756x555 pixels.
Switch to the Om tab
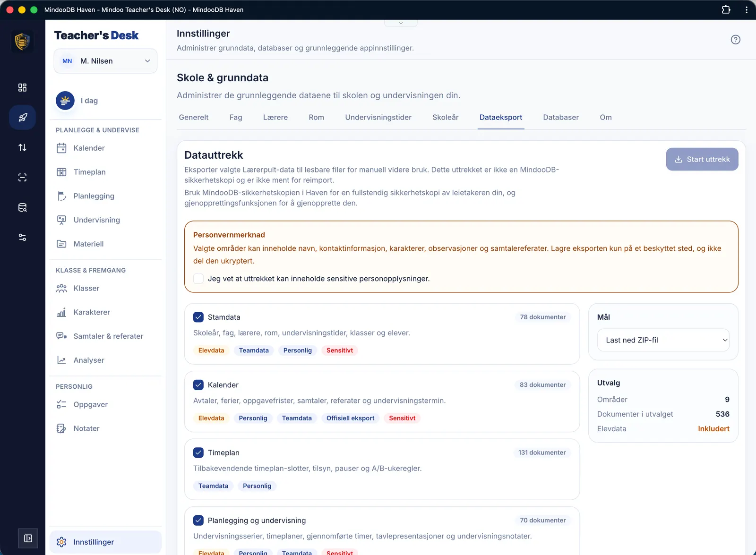point(606,117)
